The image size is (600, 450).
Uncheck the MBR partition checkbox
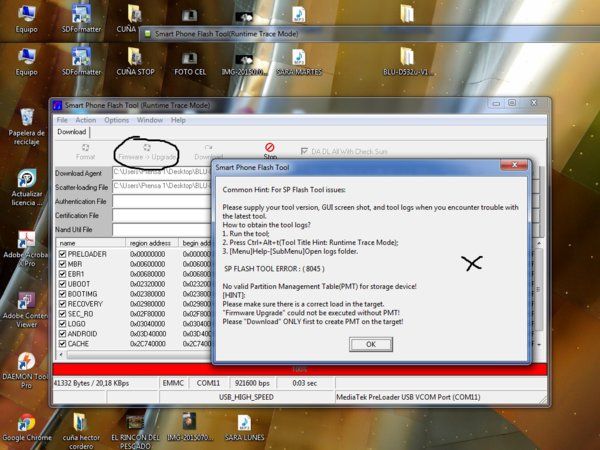point(62,264)
